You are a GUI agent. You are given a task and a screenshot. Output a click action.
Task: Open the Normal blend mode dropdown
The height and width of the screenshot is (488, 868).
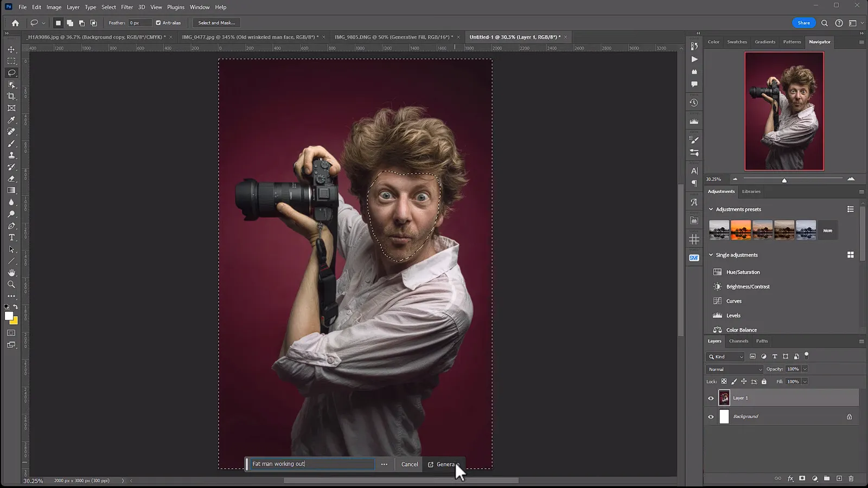733,369
